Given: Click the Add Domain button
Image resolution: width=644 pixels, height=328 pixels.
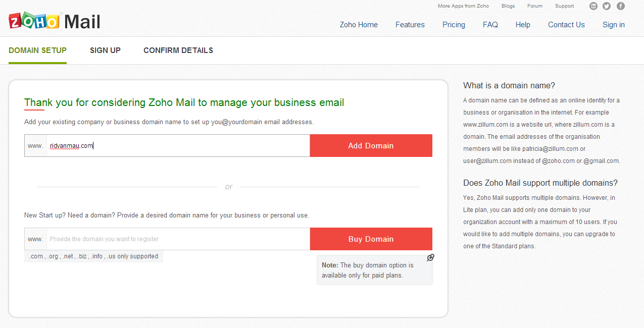Looking at the screenshot, I should tap(371, 145).
